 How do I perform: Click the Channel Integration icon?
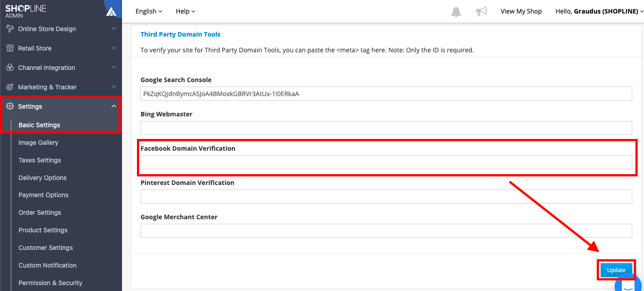pos(10,68)
